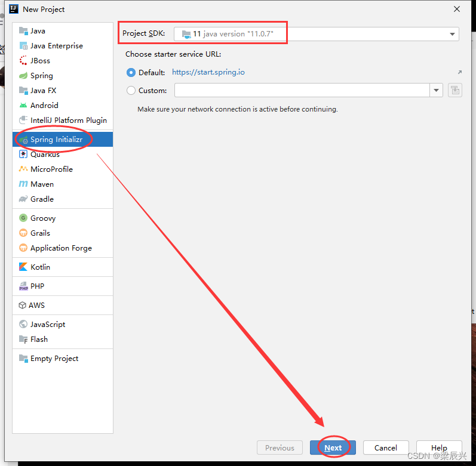Select Flash project type

click(x=63, y=339)
